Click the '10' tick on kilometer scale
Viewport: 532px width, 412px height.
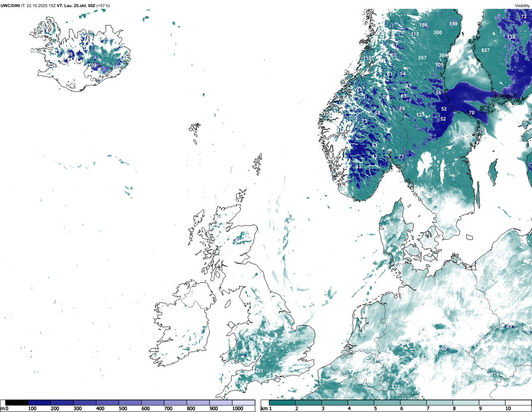tap(508, 409)
